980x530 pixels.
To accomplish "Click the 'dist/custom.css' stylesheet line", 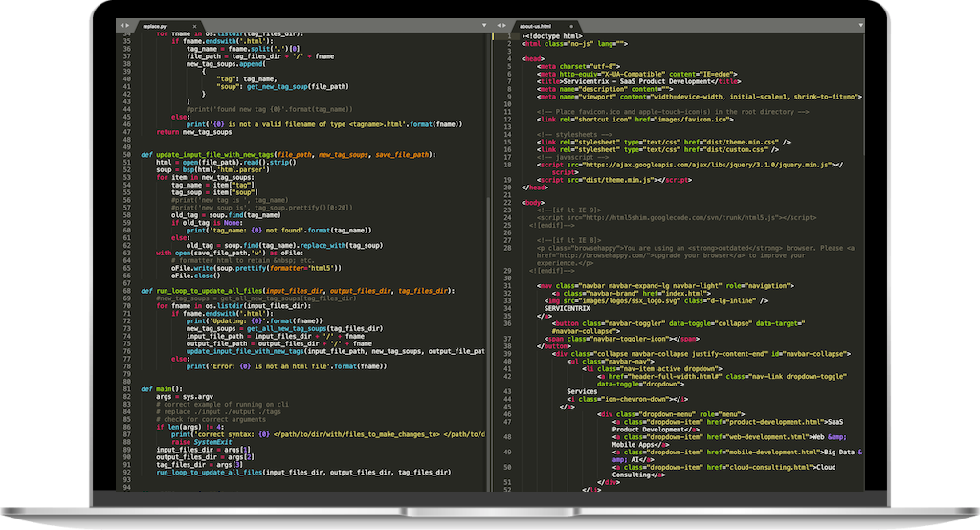I will pyautogui.click(x=657, y=149).
